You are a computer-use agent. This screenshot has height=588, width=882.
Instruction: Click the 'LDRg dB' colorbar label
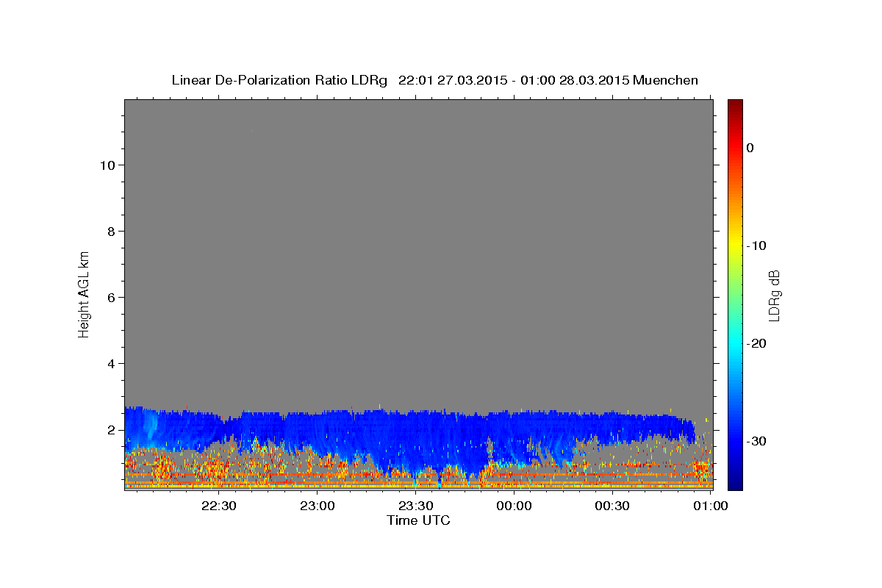pyautogui.click(x=773, y=295)
